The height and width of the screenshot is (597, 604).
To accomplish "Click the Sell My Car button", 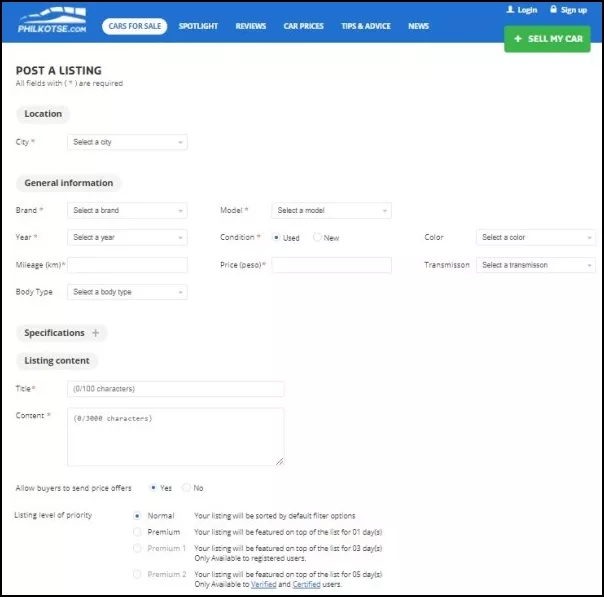I will [547, 39].
